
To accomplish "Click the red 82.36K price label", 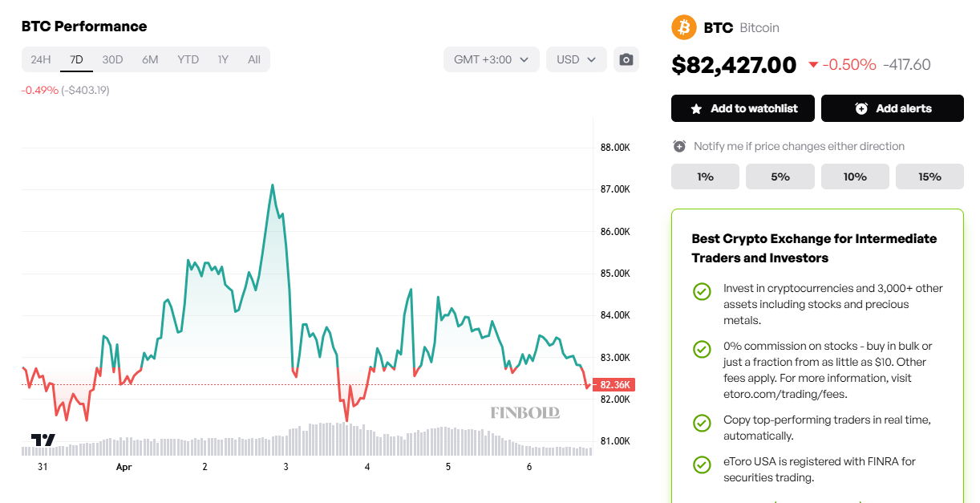I will point(615,385).
